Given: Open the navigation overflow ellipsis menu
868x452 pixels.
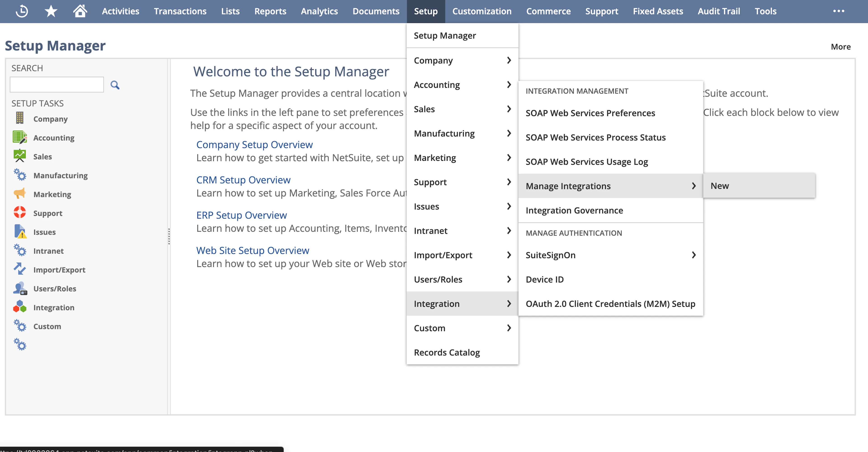Looking at the screenshot, I should [x=839, y=11].
